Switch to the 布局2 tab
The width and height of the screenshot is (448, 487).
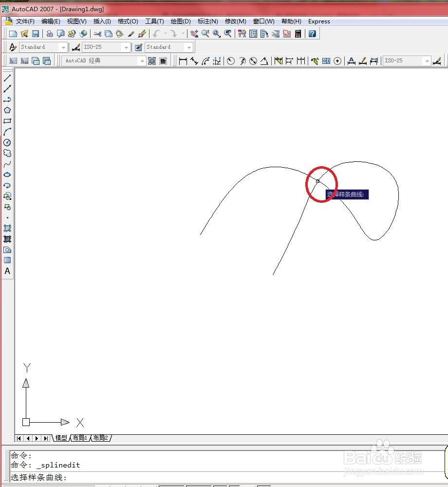click(100, 438)
